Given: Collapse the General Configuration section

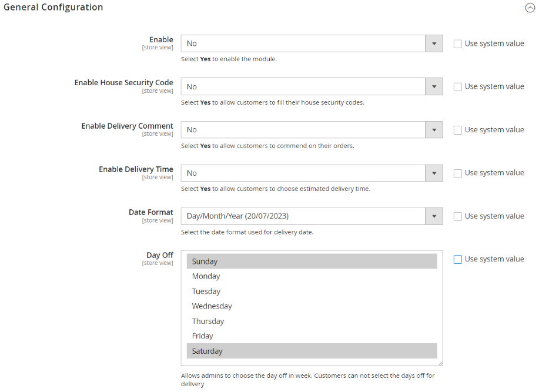Looking at the screenshot, I should coord(530,8).
